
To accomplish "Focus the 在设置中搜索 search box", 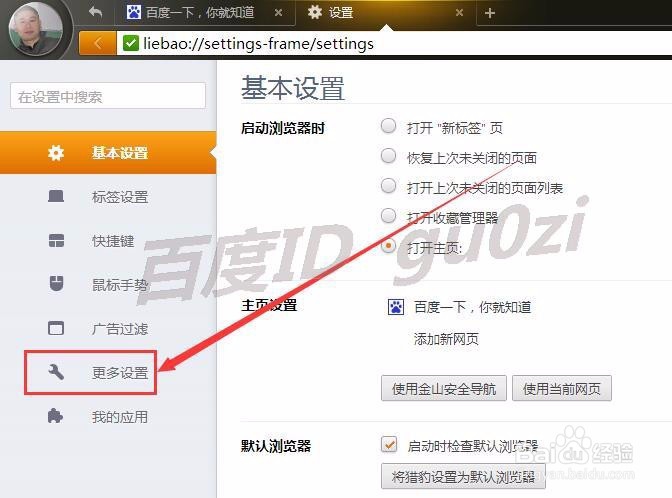I will coord(108,96).
